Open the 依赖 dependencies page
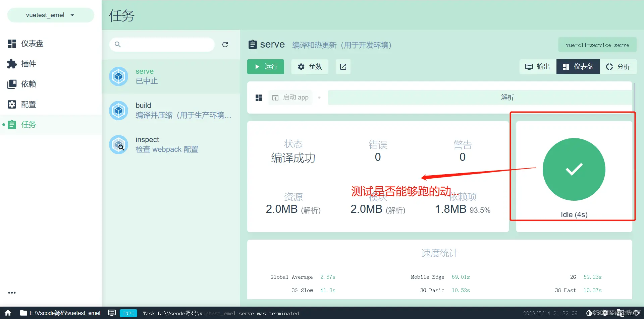This screenshot has height=319, width=644. pos(29,84)
